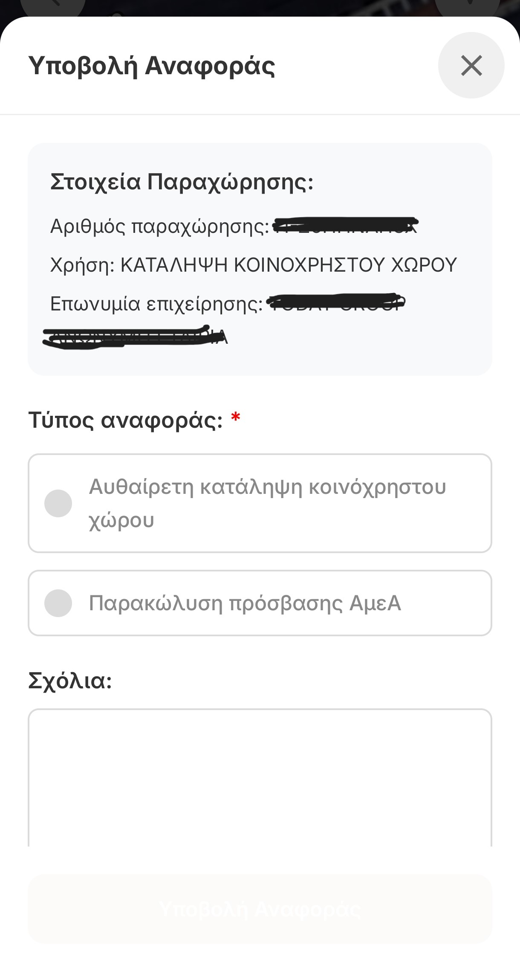Select the Αυθαίρετη κατάληψη κοινόχρηστου χώρου radio circle
This screenshot has width=520, height=980.
(x=58, y=503)
